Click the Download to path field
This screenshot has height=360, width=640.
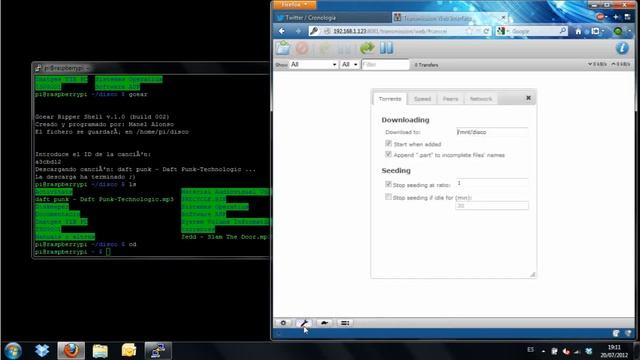(492, 132)
